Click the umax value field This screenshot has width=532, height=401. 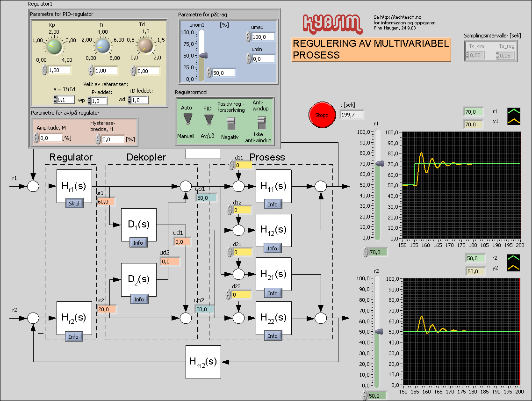[x=263, y=37]
